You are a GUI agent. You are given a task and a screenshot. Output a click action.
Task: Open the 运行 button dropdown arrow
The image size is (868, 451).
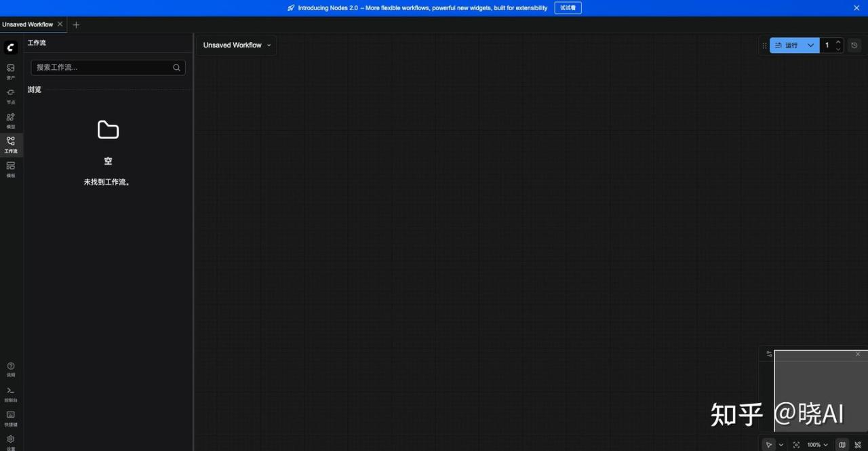coord(810,45)
